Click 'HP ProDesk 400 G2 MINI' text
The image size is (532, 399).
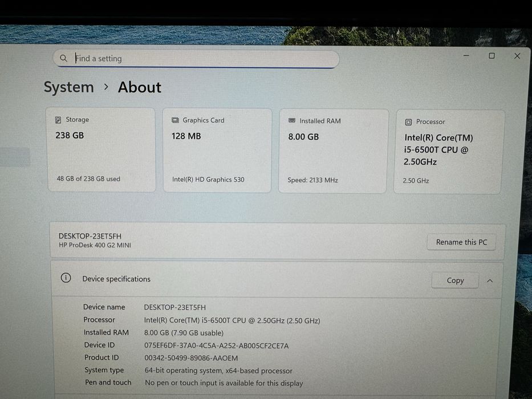coord(95,245)
